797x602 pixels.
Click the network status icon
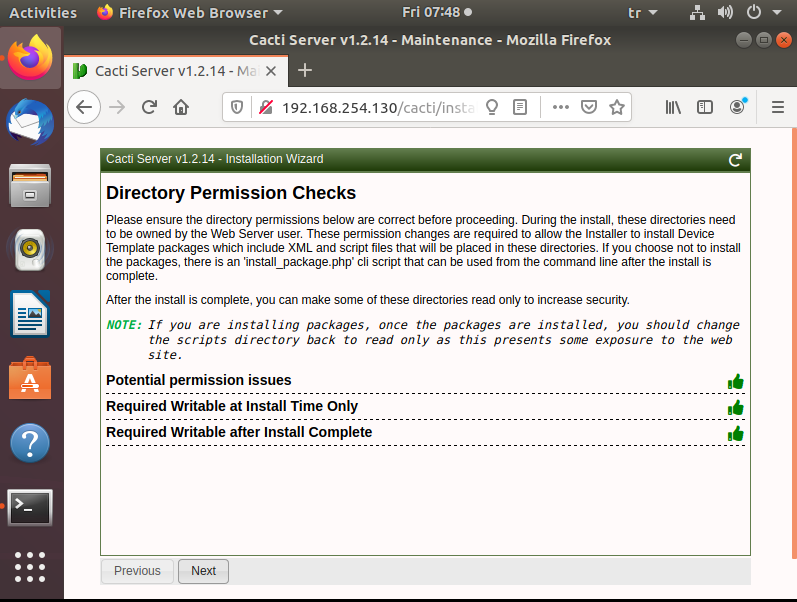pos(697,12)
